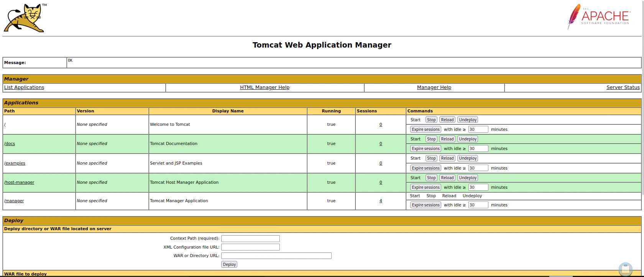Reload the Tomcat Documentation application
The image size is (644, 277).
(x=447, y=139)
